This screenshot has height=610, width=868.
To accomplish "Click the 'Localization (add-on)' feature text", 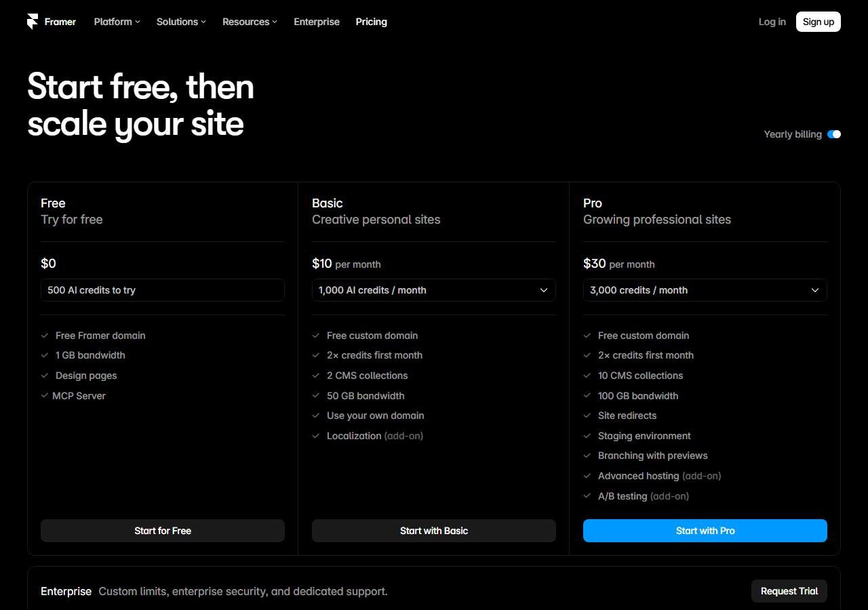I will pos(375,436).
